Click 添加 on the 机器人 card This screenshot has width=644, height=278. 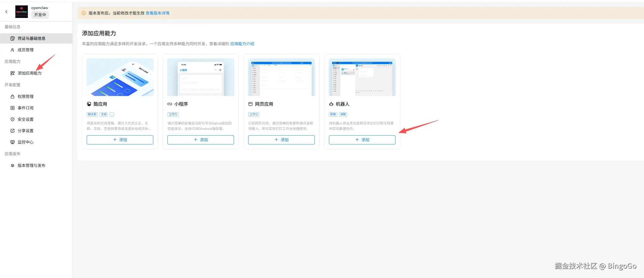pyautogui.click(x=362, y=140)
